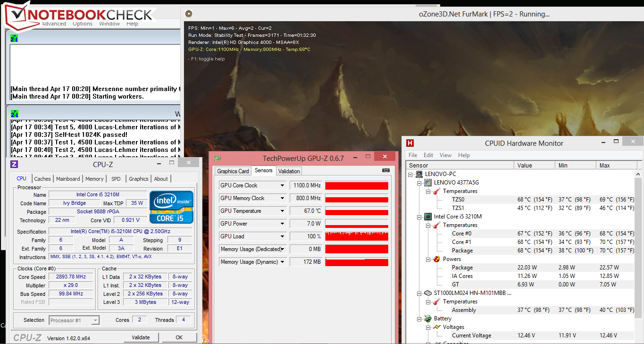Click the OK button in CPU-Z

click(x=179, y=337)
